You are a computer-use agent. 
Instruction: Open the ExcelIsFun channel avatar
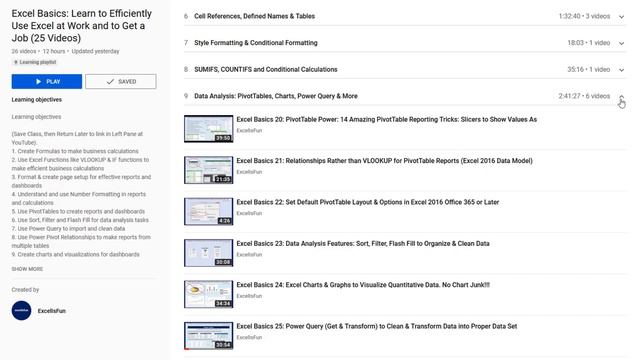tap(21, 311)
